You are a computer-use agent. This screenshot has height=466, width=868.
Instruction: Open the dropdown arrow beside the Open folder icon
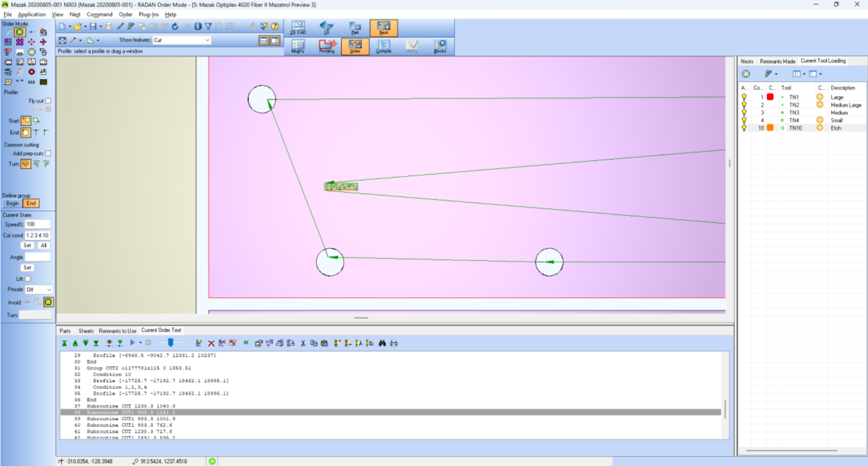coord(85,27)
